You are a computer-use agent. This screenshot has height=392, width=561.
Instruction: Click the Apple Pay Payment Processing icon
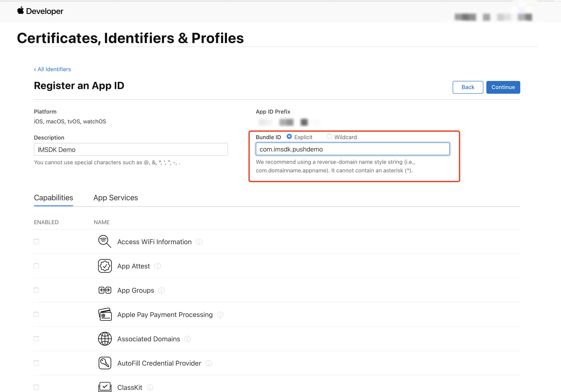tap(105, 314)
